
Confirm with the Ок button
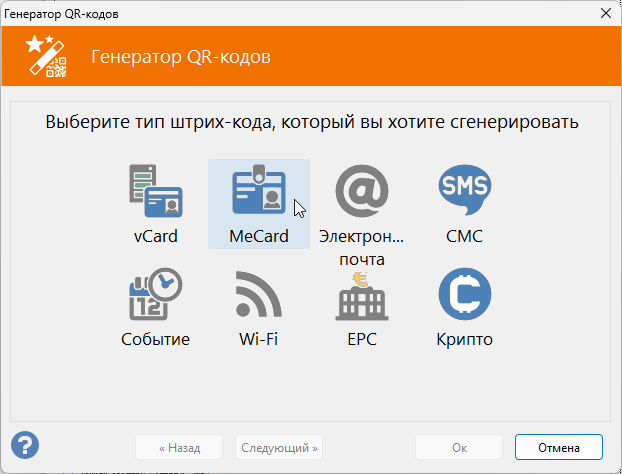tap(459, 447)
